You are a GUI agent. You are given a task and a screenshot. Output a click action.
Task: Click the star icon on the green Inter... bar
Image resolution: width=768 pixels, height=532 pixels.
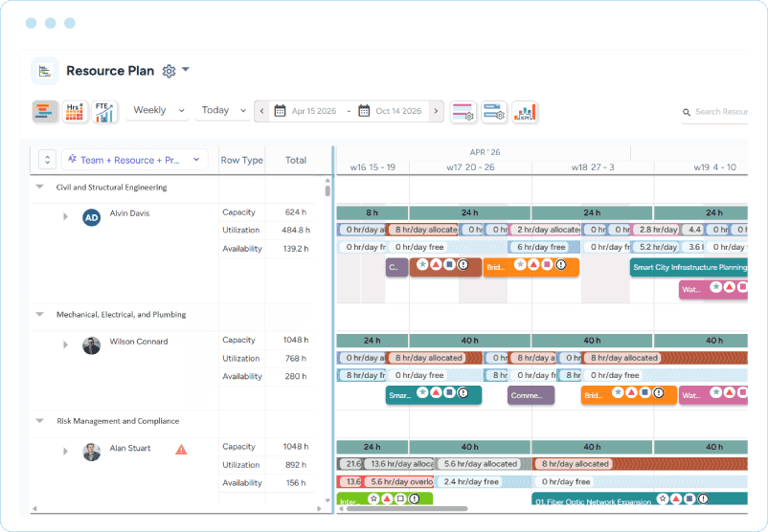point(373,499)
